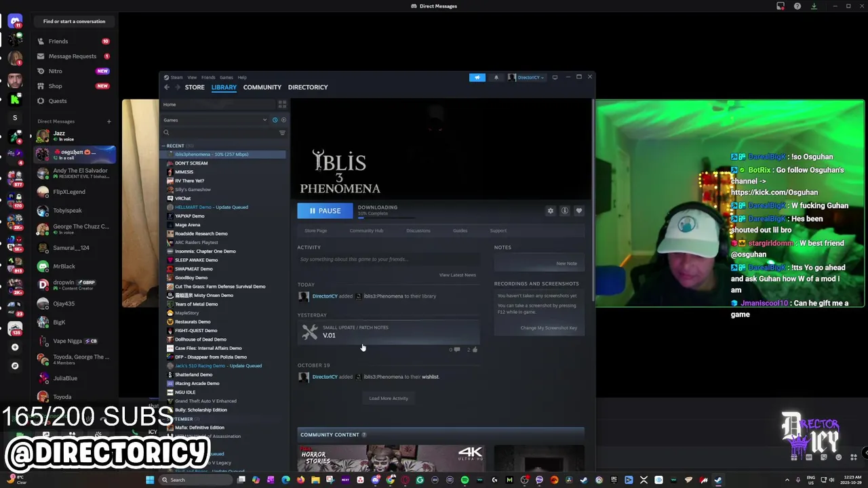
Task: Click the activity post input field
Action: (x=388, y=259)
